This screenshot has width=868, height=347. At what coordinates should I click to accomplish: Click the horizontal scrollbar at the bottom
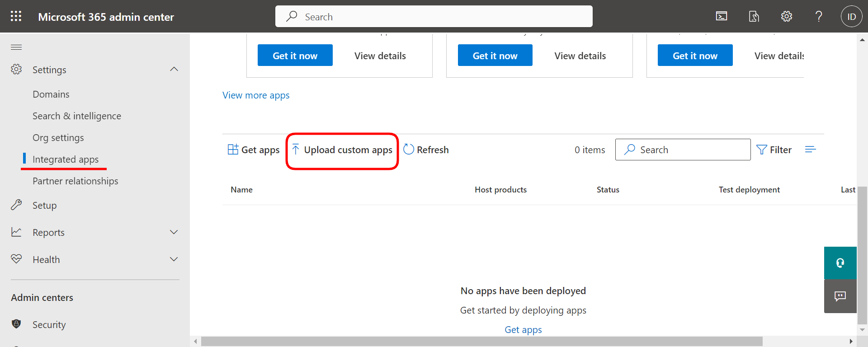click(x=481, y=341)
